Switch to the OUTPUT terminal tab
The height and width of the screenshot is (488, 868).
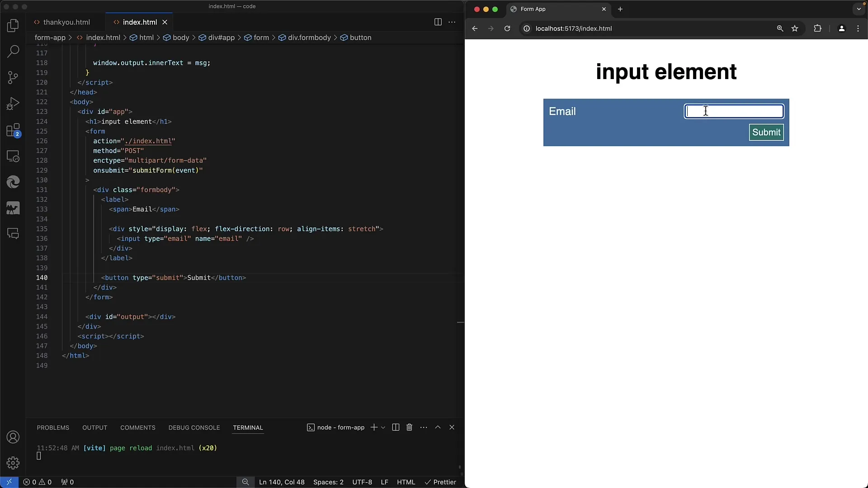pyautogui.click(x=95, y=427)
